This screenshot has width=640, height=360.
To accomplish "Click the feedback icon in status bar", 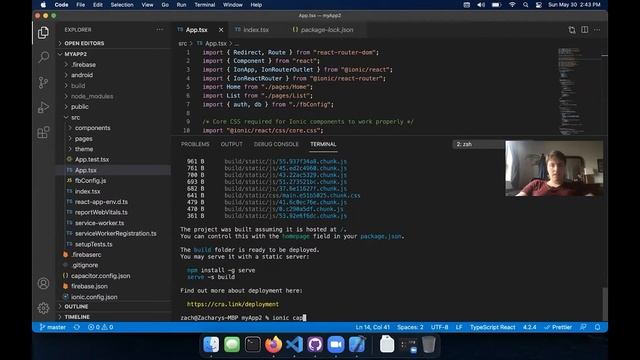I will pyautogui.click(x=583, y=327).
